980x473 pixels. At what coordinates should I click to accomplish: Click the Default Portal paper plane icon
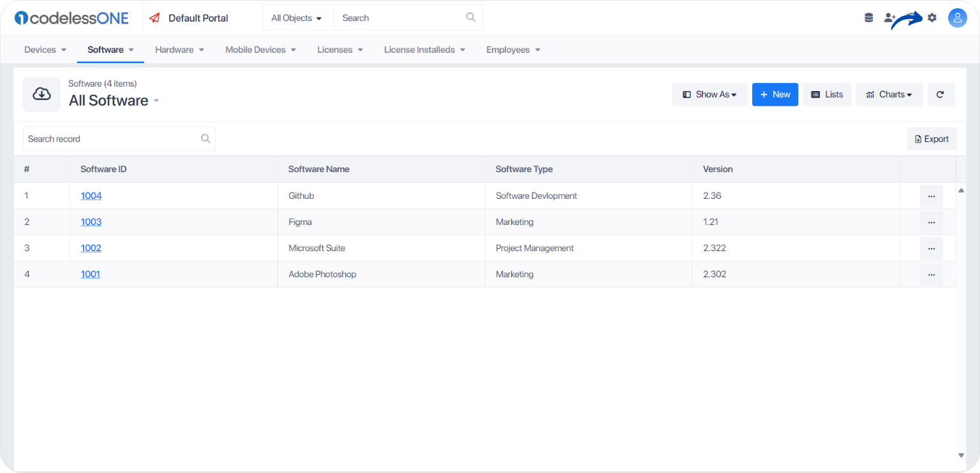(x=154, y=18)
